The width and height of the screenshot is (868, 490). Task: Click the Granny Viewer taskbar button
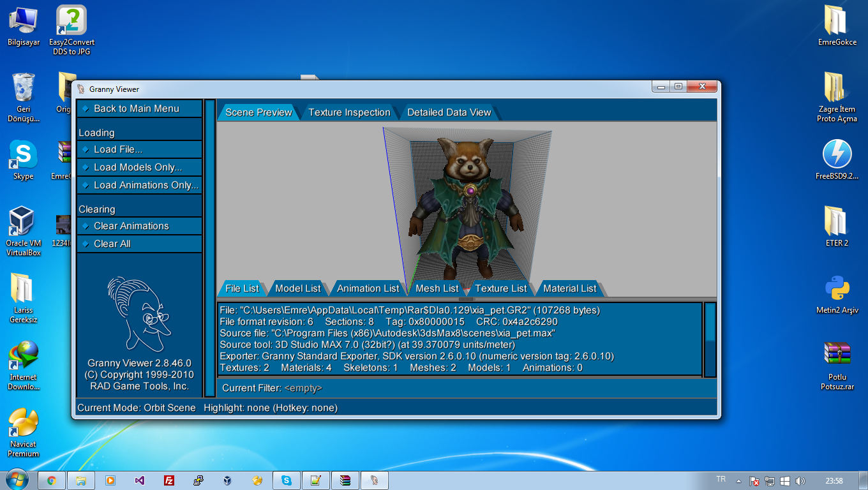375,480
